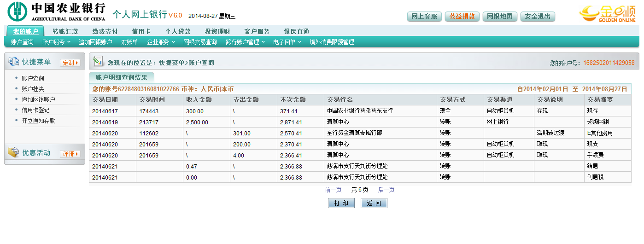Click the location breadcrumb icon
Screen dimensions: 644x244
tap(98, 61)
